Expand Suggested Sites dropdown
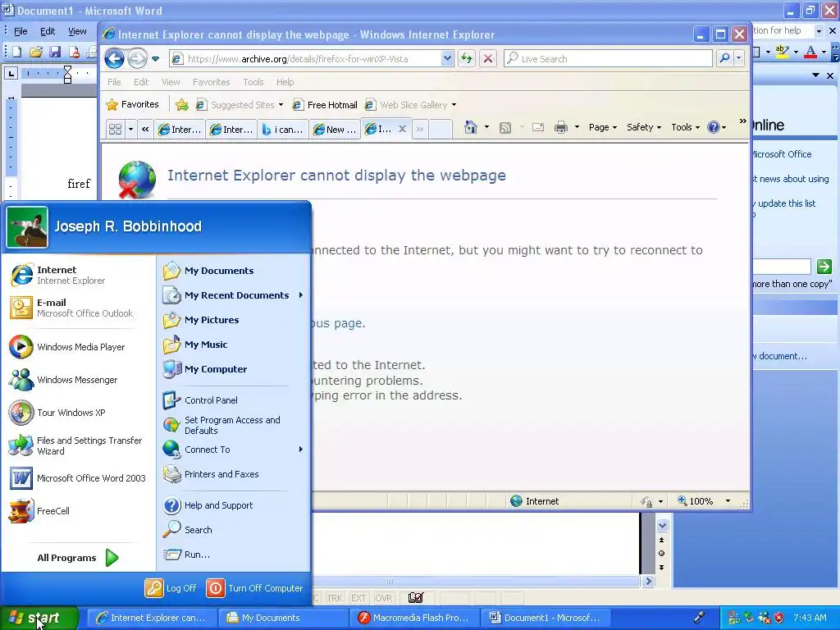The image size is (840, 630). pos(281,105)
